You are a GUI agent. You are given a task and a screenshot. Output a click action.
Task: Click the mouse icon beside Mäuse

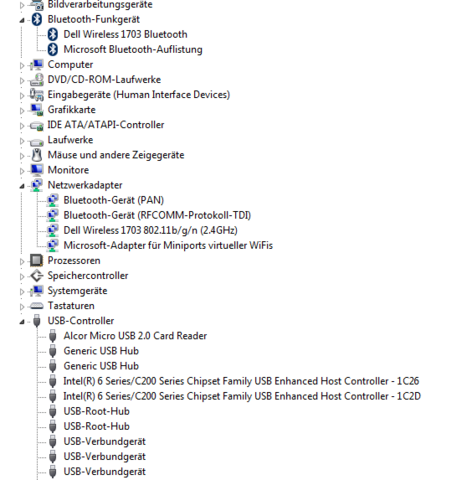coord(37,155)
